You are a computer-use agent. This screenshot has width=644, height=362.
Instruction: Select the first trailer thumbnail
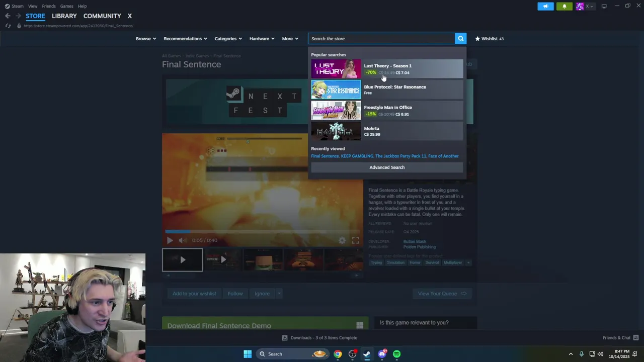coord(182,260)
